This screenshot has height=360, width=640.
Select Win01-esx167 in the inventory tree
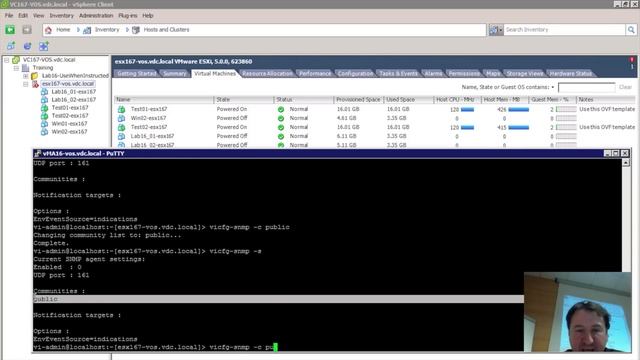69,124
